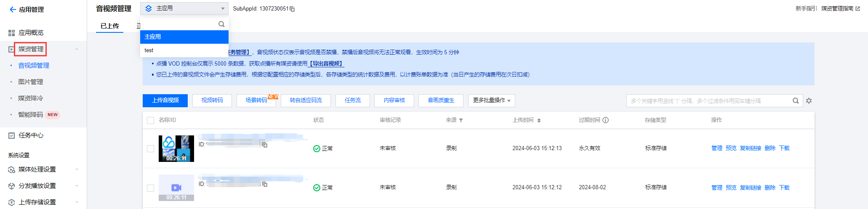Click 下载 for the 2024-08-02 expiry video
The width and height of the screenshot is (868, 209).
(784, 188)
